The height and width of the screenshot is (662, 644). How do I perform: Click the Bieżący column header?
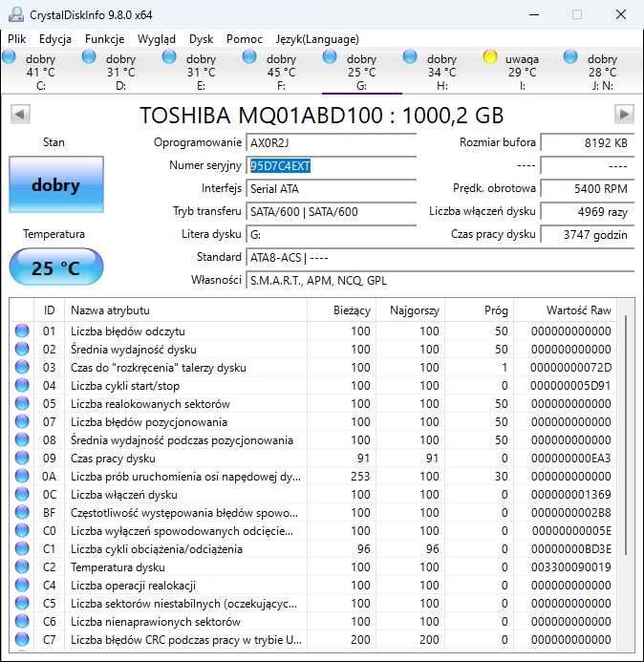tap(342, 310)
